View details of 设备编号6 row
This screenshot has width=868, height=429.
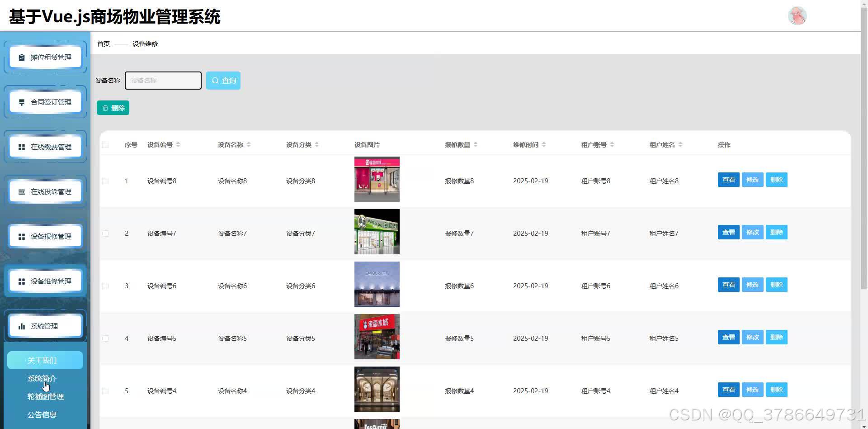[729, 285]
